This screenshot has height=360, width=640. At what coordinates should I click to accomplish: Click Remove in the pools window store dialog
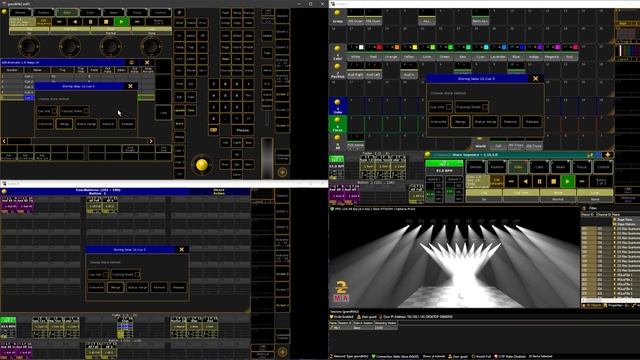510,122
